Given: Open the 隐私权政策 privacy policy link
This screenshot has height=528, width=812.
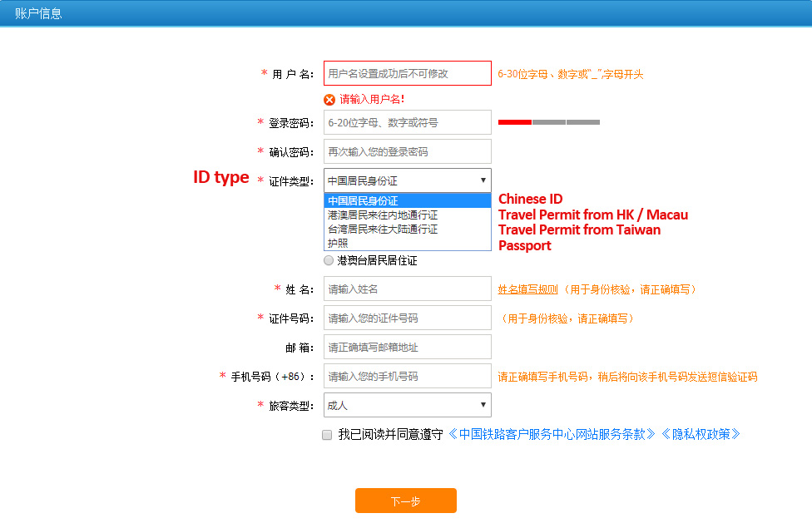Looking at the screenshot, I should (703, 435).
